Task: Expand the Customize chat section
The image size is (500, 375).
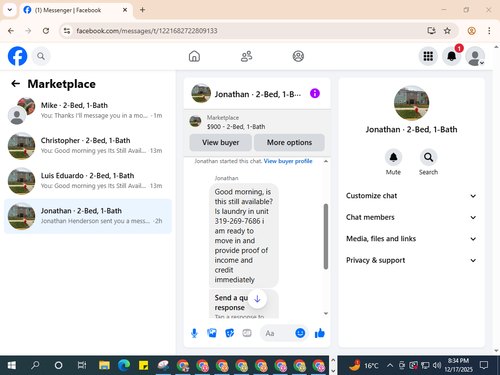Action: click(x=411, y=196)
